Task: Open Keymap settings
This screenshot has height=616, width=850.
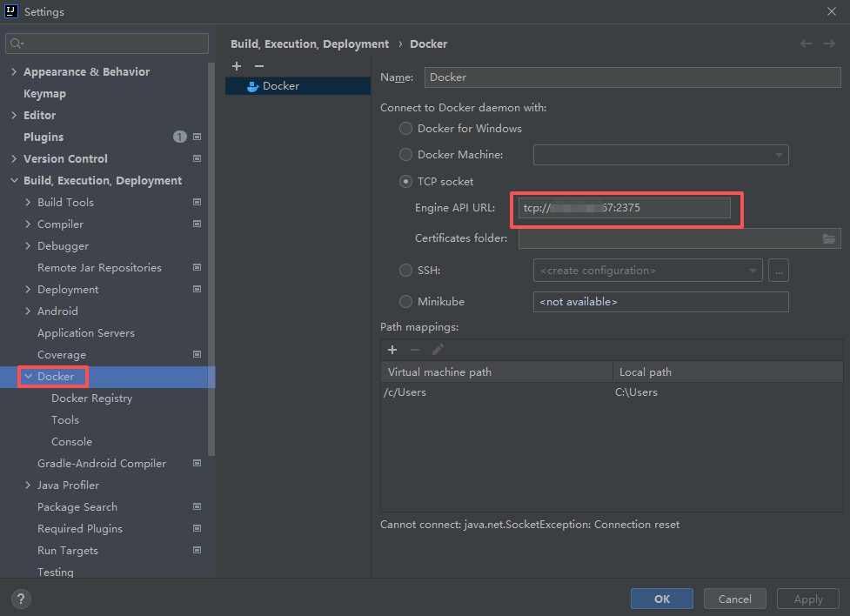Action: [x=45, y=94]
